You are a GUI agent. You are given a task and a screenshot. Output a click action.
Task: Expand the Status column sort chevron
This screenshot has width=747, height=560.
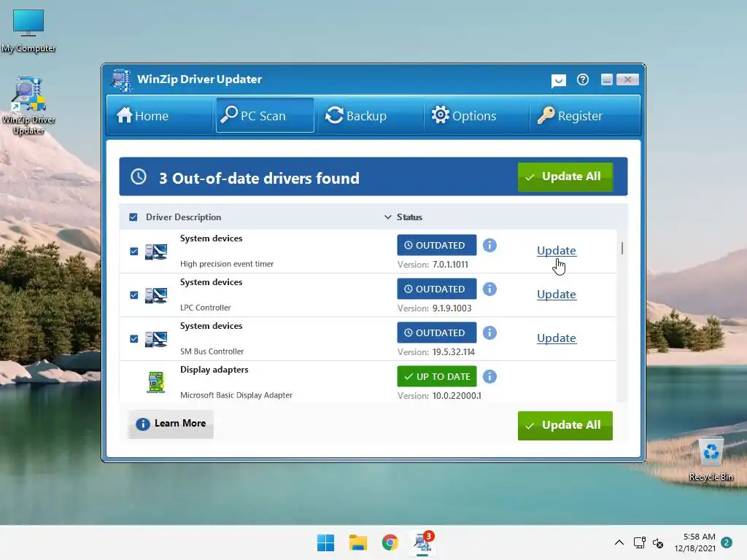388,217
